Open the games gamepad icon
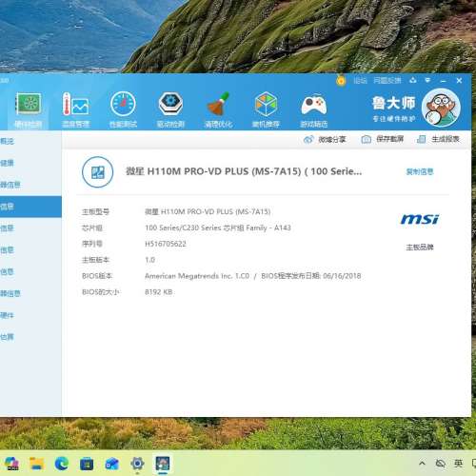The width and height of the screenshot is (476, 476). tap(313, 109)
